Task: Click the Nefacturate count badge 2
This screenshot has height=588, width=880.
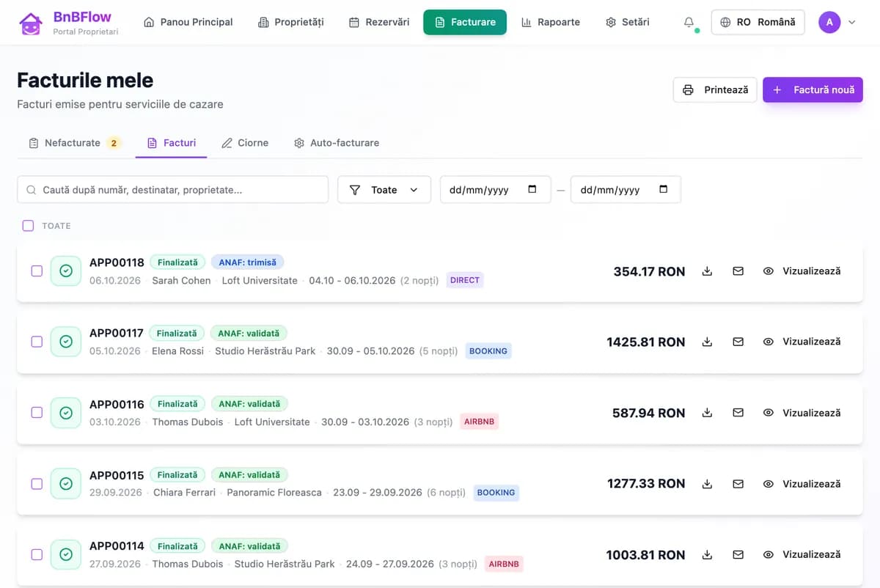Action: pyautogui.click(x=114, y=143)
